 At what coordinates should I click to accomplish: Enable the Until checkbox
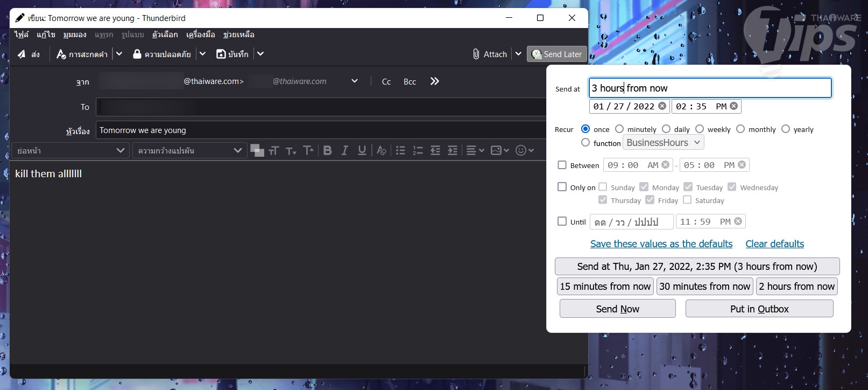pos(562,221)
